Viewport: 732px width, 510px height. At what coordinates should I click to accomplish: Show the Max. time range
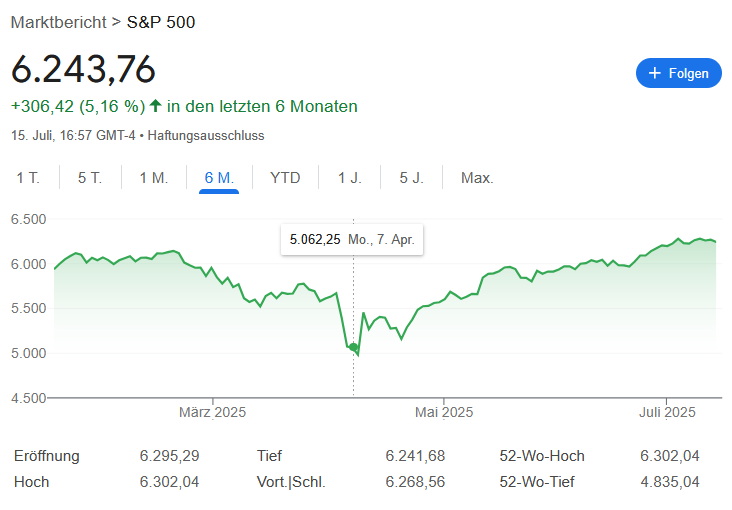click(x=477, y=178)
